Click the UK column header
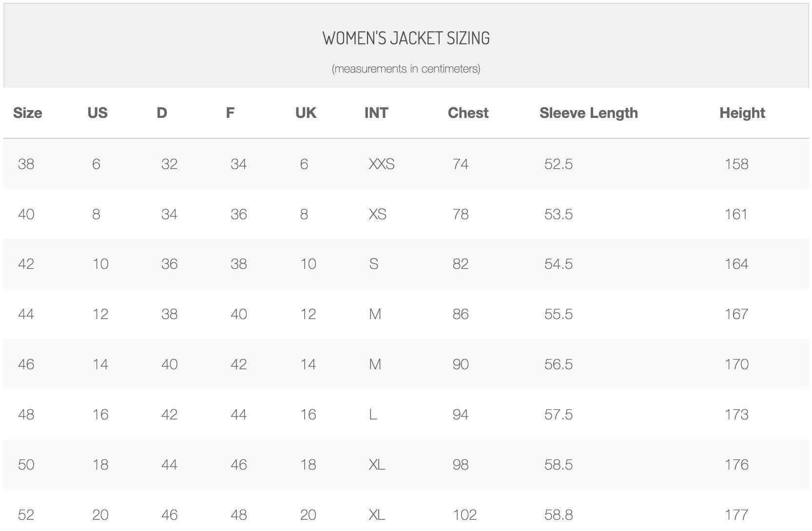The height and width of the screenshot is (531, 812). pyautogui.click(x=306, y=113)
